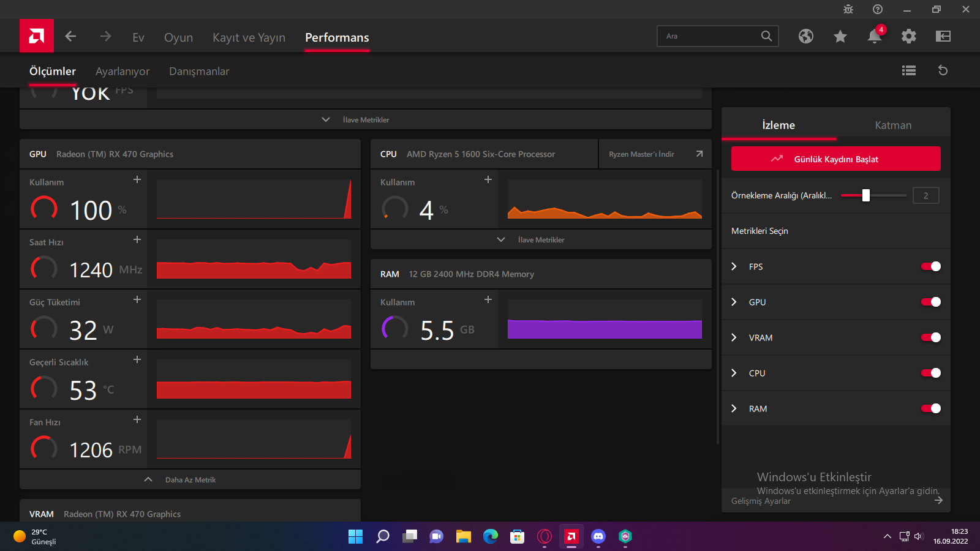Click the search magnifier icon
980x551 pixels.
click(x=767, y=36)
